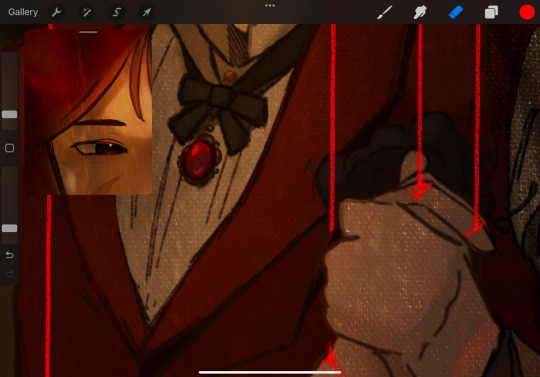Open the Selection tool
540x377 pixels.
pyautogui.click(x=117, y=12)
